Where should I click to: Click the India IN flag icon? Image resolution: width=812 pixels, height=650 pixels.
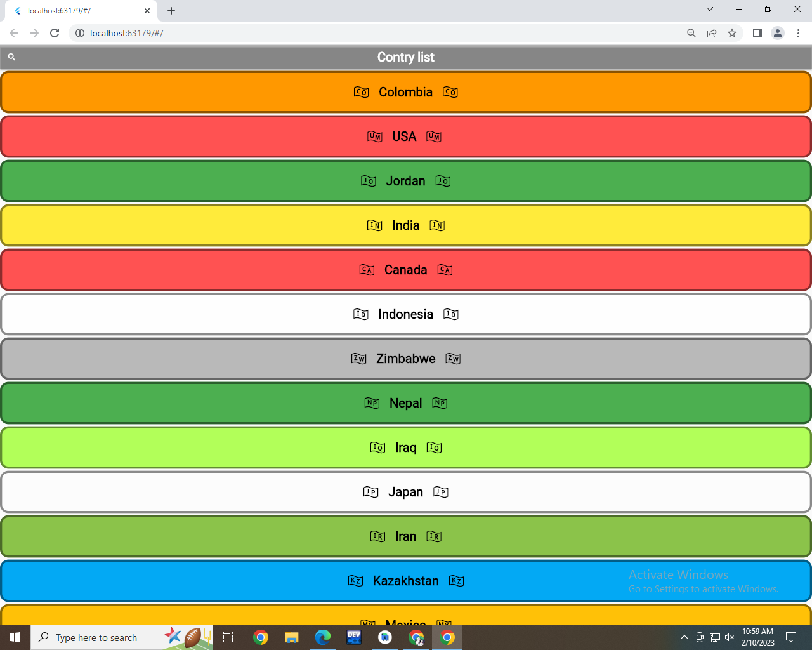(374, 225)
